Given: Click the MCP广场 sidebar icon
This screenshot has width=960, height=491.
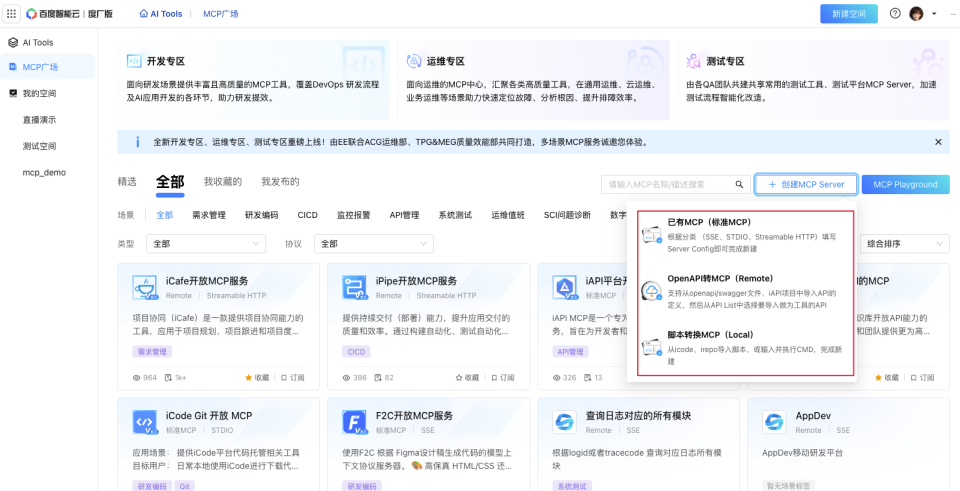Looking at the screenshot, I should tap(13, 67).
